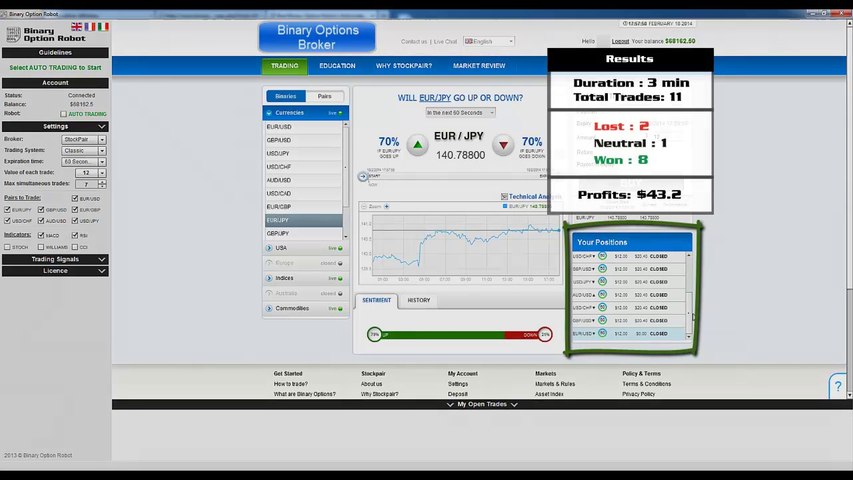The image size is (853, 480).
Task: Zoom out the chart with the minus icon
Action: pyautogui.click(x=364, y=207)
